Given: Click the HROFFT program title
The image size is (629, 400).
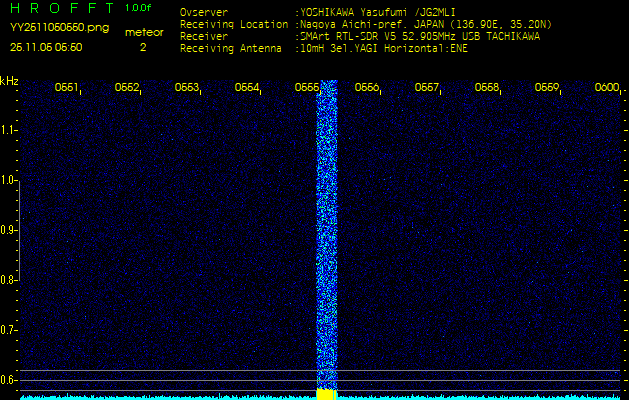Looking at the screenshot, I should [62, 8].
